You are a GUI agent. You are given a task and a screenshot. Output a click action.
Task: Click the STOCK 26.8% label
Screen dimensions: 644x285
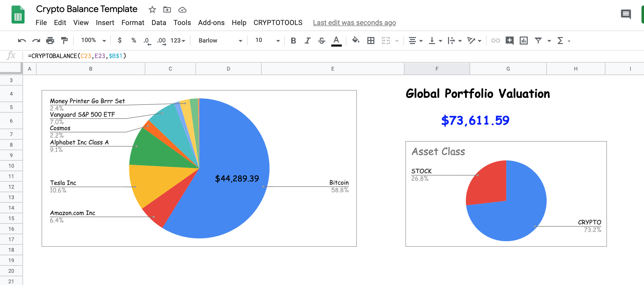pyautogui.click(x=421, y=175)
